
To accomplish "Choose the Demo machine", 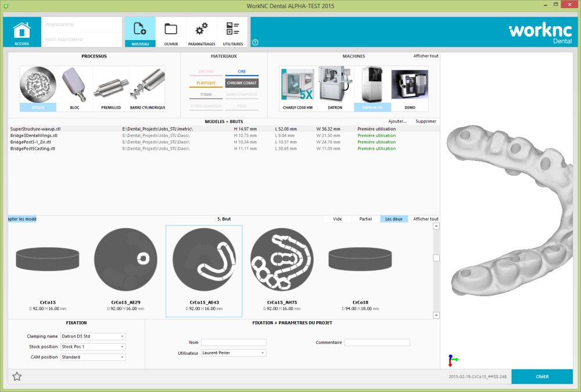I will pos(410,89).
